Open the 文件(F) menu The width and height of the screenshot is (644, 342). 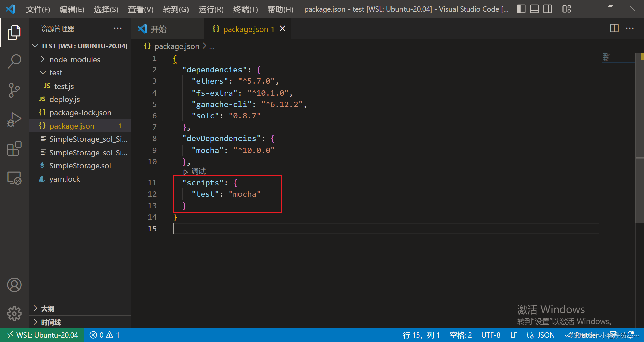click(38, 9)
